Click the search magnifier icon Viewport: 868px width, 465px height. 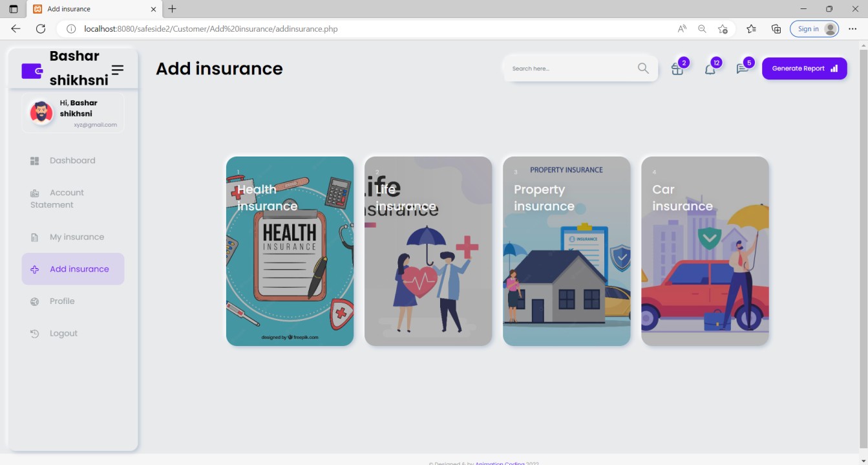click(643, 69)
